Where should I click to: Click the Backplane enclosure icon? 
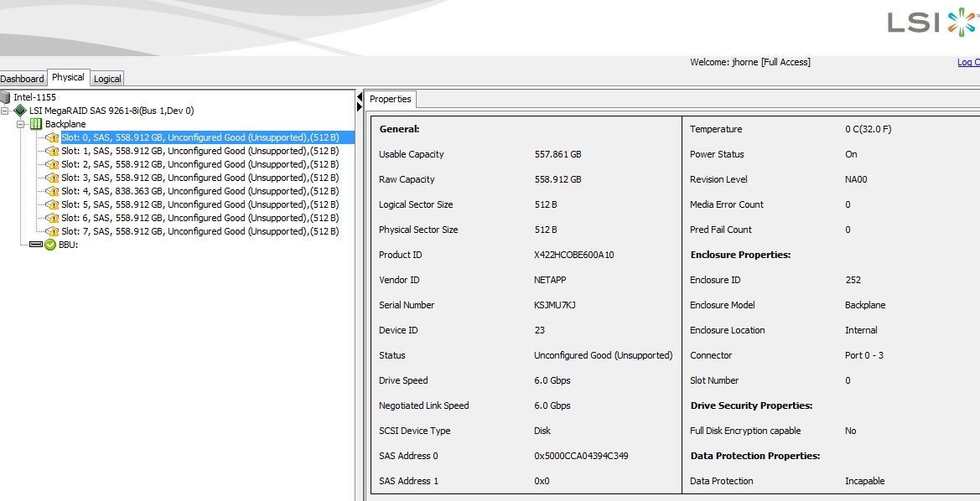[x=35, y=124]
